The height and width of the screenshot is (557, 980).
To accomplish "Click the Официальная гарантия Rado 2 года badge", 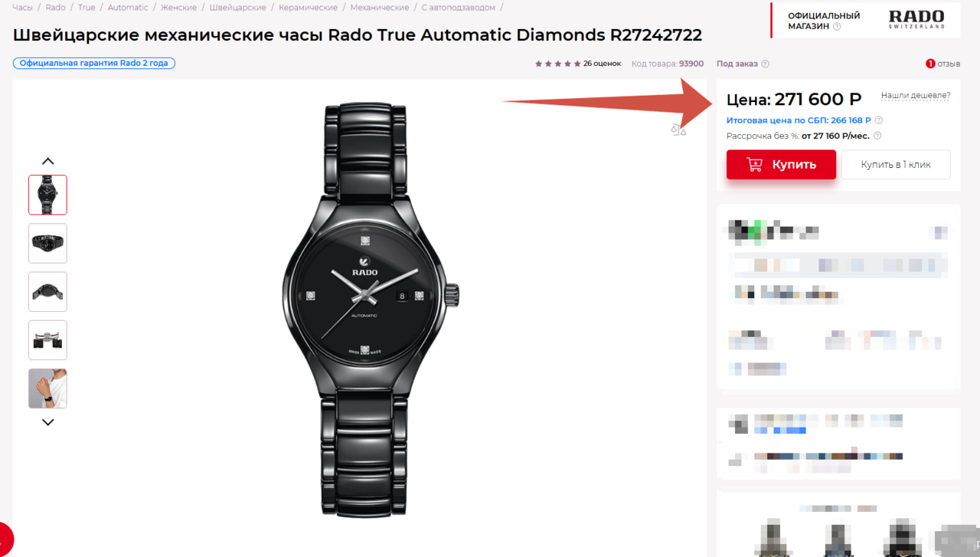I will (x=94, y=64).
